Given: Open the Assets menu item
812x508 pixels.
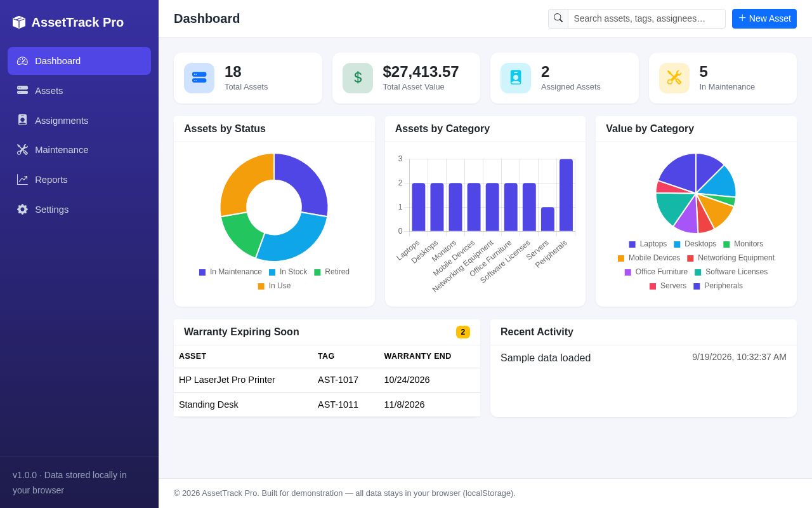Looking at the screenshot, I should click(79, 90).
